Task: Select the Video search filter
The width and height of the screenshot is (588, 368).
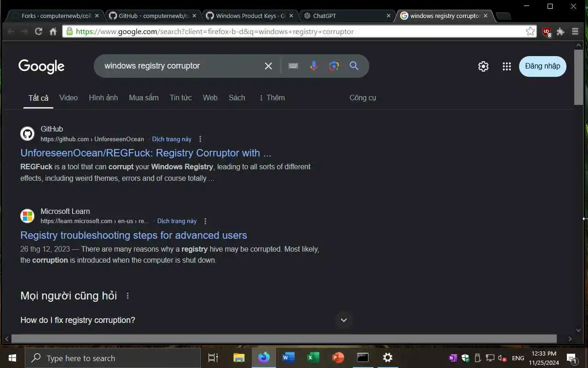Action: pos(68,98)
